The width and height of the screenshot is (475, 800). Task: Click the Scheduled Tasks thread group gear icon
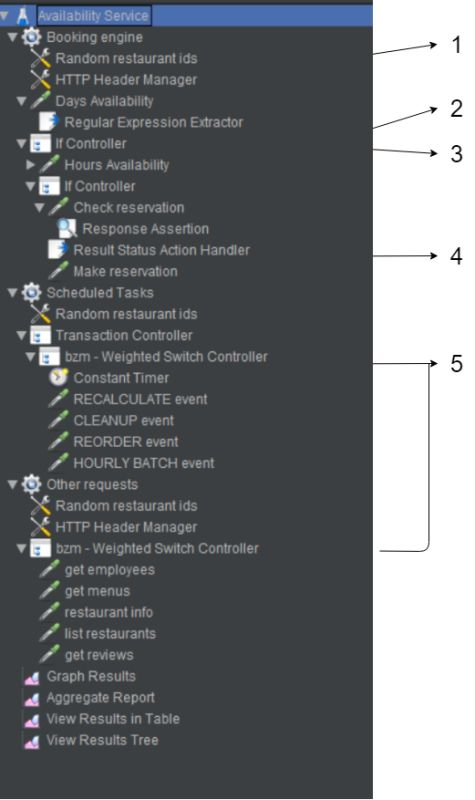(32, 293)
